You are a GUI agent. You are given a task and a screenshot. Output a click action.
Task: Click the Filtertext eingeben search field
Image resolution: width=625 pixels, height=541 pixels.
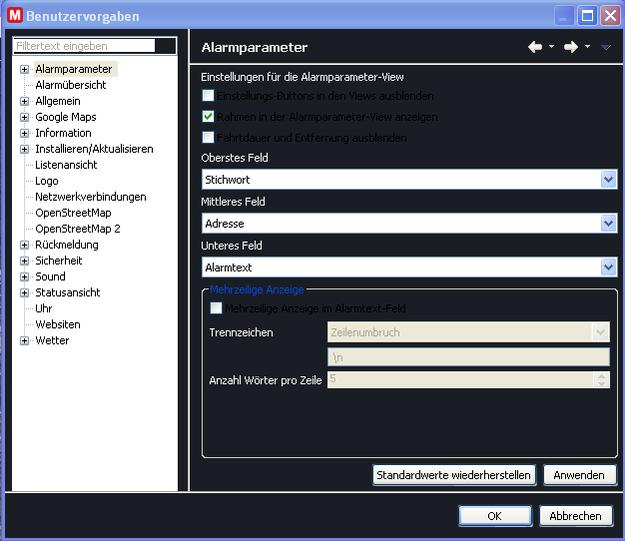(x=85, y=46)
